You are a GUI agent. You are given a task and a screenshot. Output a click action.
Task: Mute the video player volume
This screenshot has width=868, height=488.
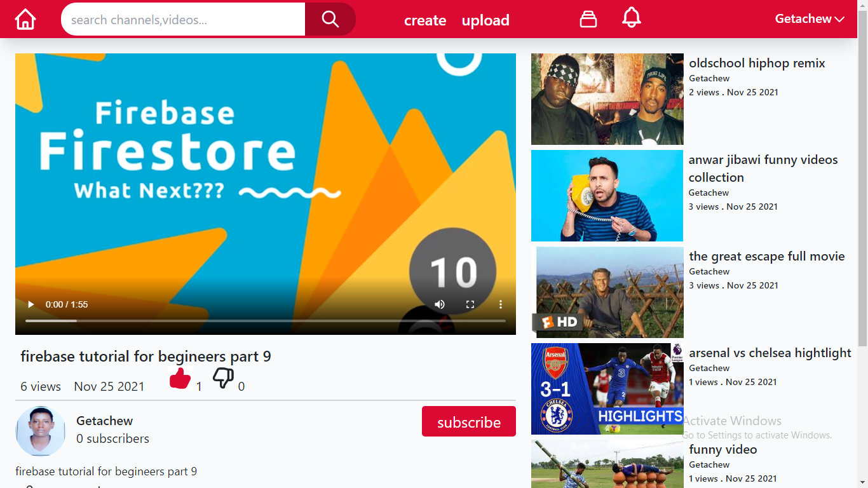(x=440, y=304)
